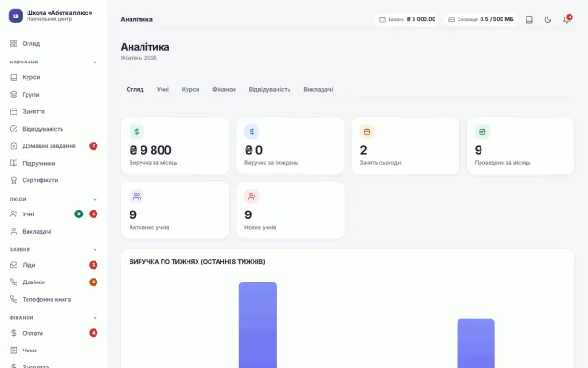Image resolution: width=588 pixels, height=368 pixels.
Task: Click the Чеки receipt icon
Action: (x=14, y=351)
